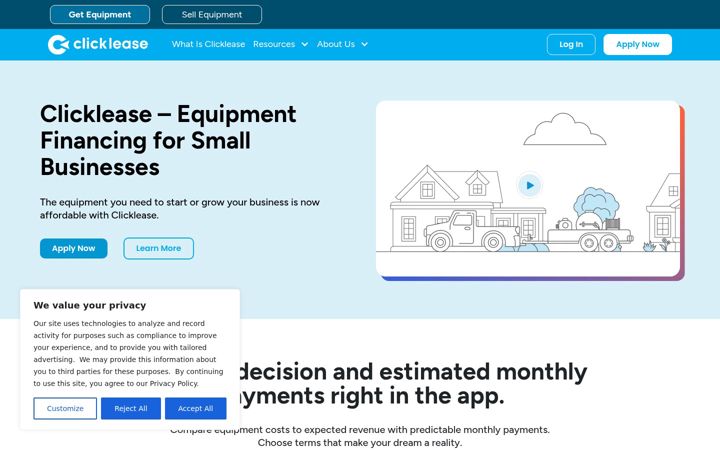
Task: Click the Clicklease logo icon
Action: [x=58, y=45]
